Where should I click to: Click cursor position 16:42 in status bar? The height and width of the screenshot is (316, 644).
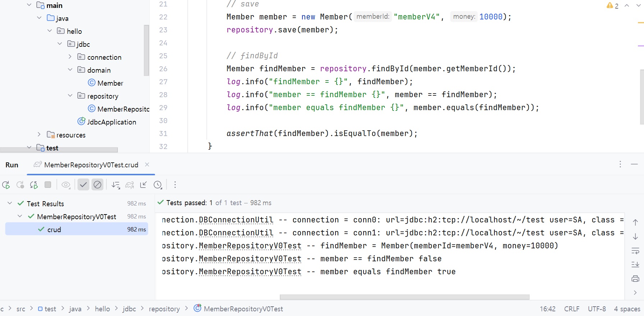tap(548, 309)
